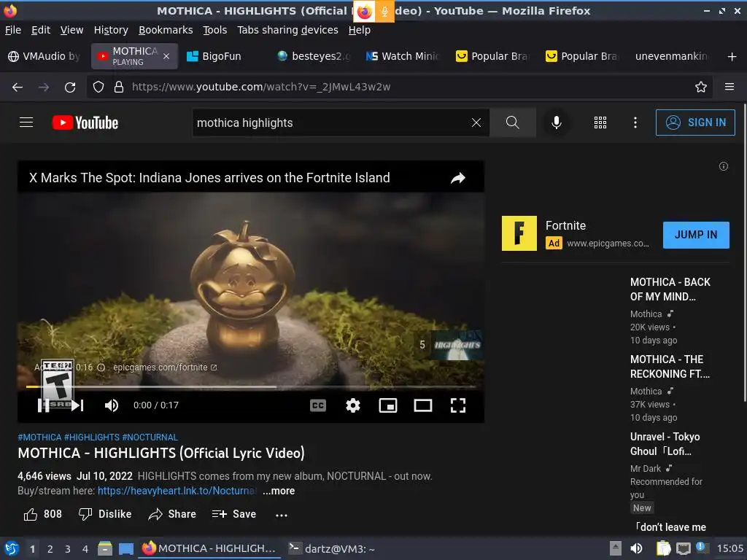Open the taskbar start menu icon
Screen dimensions: 747x560
(12, 548)
